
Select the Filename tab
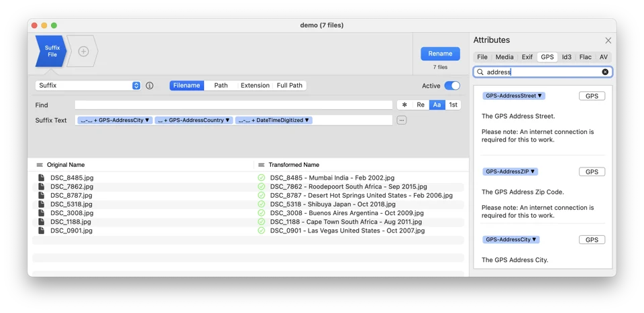[186, 85]
